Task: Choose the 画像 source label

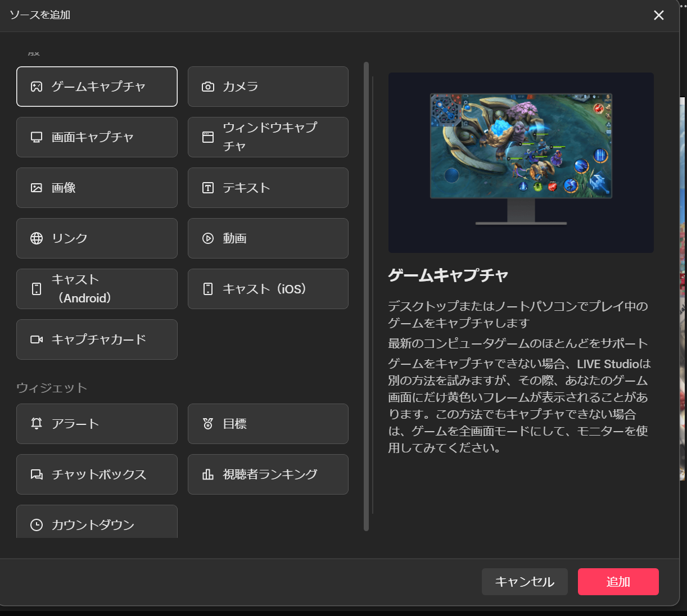Action: [x=64, y=188]
